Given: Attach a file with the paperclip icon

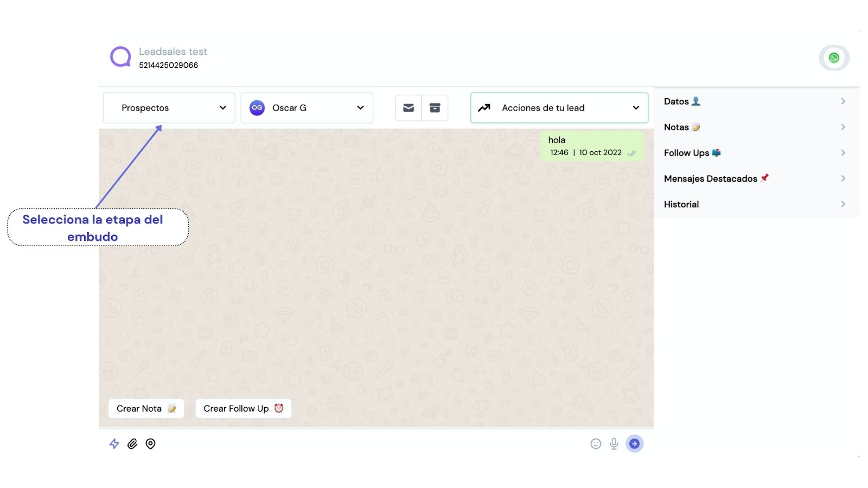Looking at the screenshot, I should (132, 444).
